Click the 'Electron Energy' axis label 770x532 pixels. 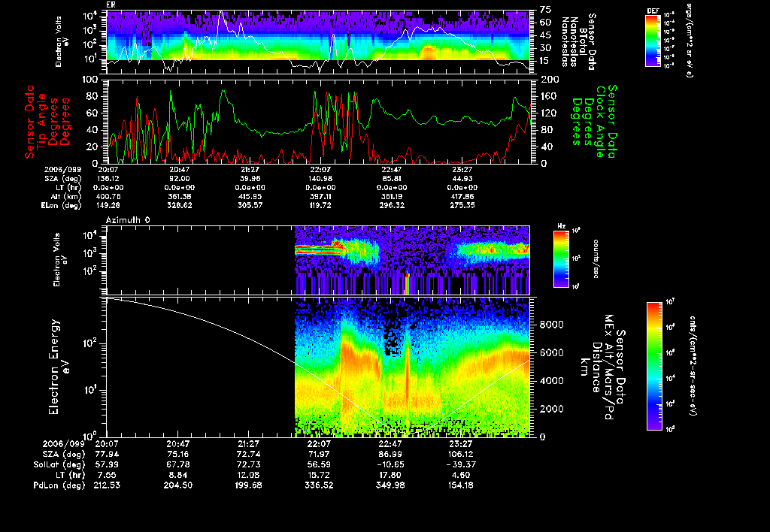click(x=55, y=367)
